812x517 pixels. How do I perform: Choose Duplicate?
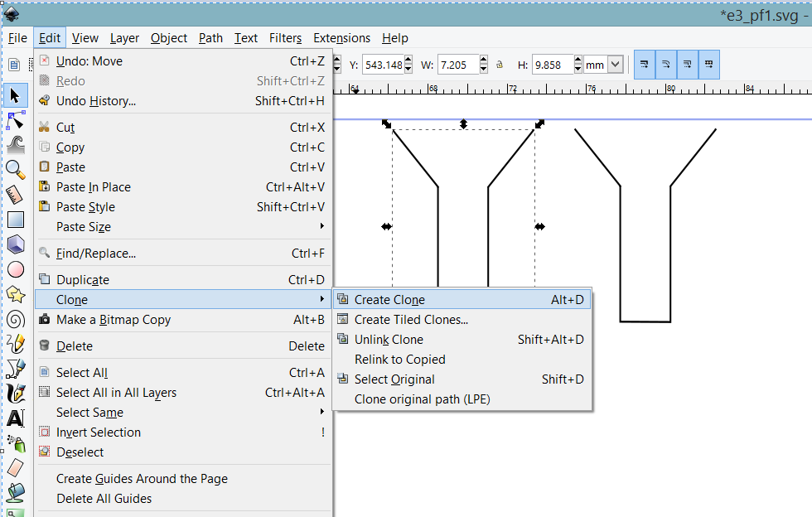[183, 280]
